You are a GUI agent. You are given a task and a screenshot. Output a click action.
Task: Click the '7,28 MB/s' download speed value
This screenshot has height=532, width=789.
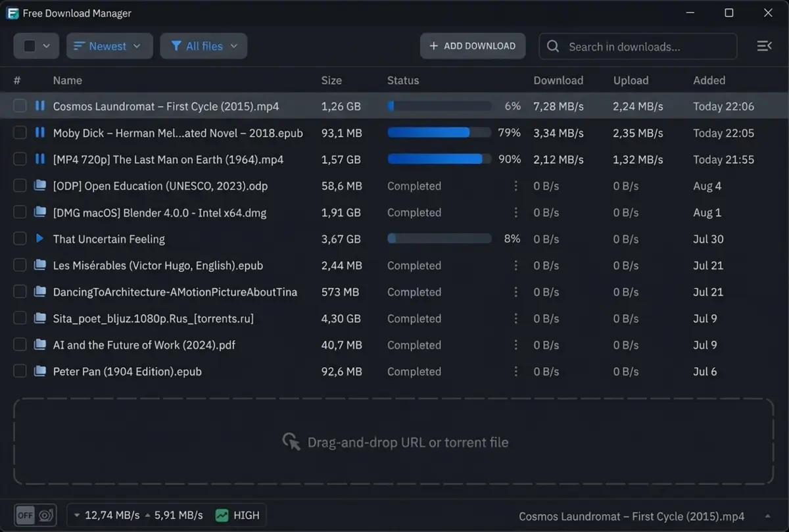click(x=558, y=106)
